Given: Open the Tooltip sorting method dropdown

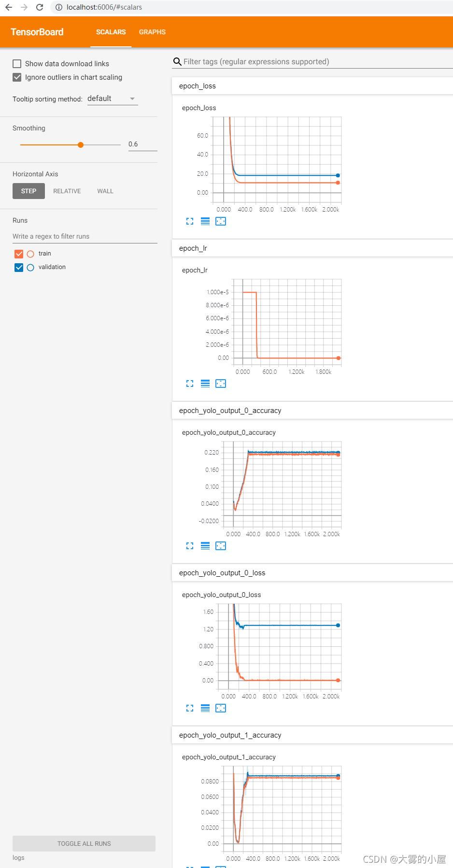Looking at the screenshot, I should click(112, 99).
